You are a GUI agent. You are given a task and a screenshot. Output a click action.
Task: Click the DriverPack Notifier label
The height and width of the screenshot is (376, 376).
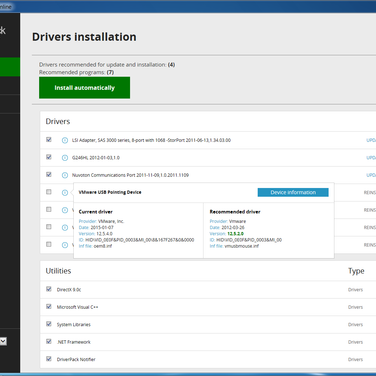[x=76, y=359]
